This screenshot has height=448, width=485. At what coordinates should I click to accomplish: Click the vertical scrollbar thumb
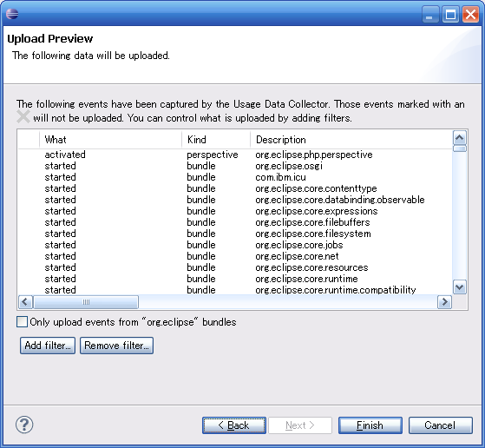click(460, 148)
